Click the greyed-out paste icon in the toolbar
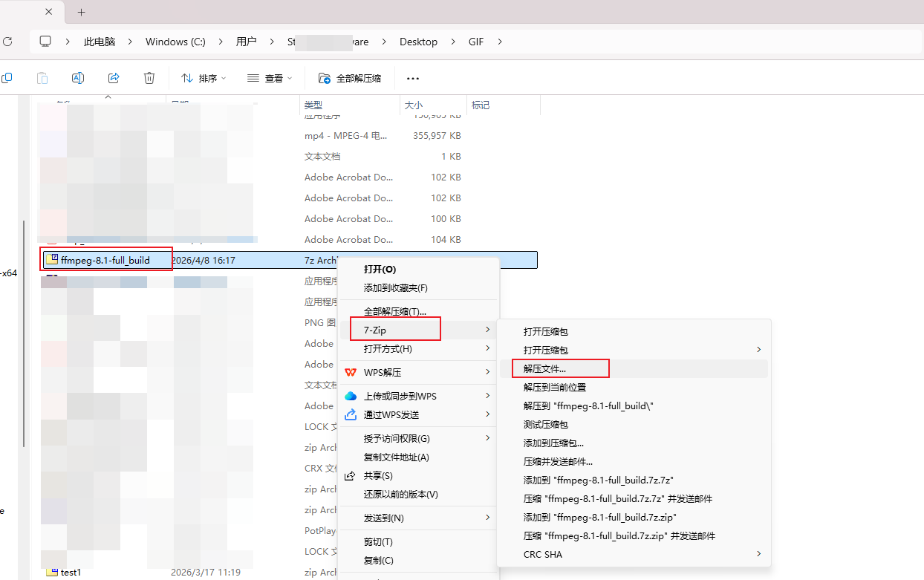The image size is (924, 580). tap(42, 78)
